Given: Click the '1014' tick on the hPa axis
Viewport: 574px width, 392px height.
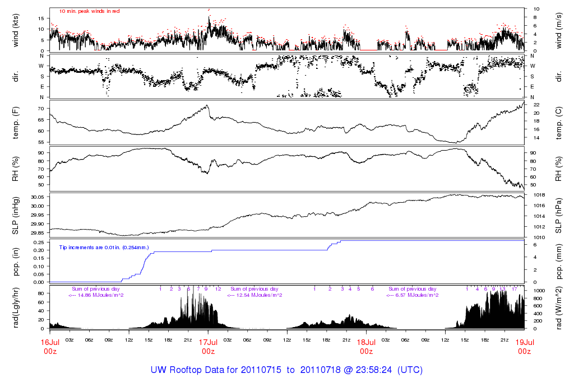Looking at the screenshot, I should tap(539, 216).
